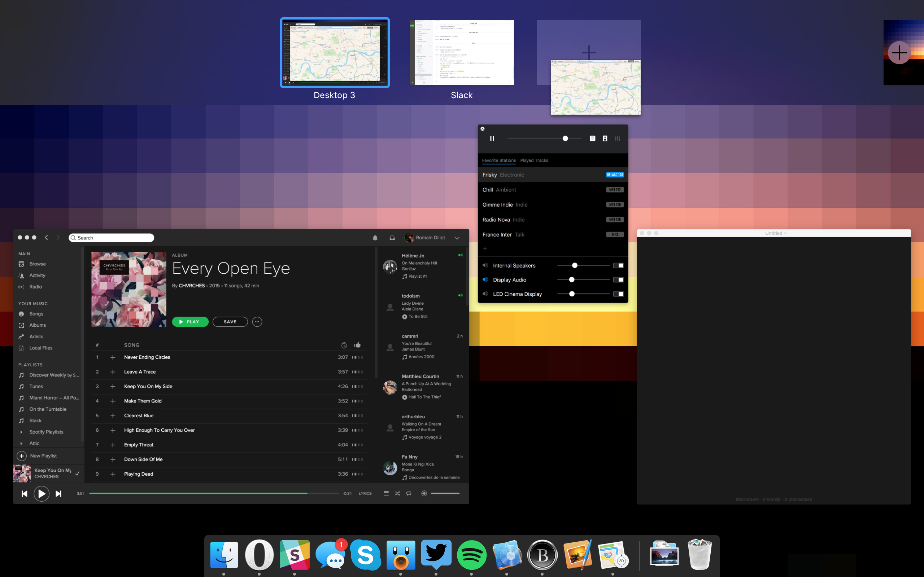Viewport: 924px width, 577px height.
Task: Toggle the LED Cinema Display switch
Action: [x=618, y=294]
